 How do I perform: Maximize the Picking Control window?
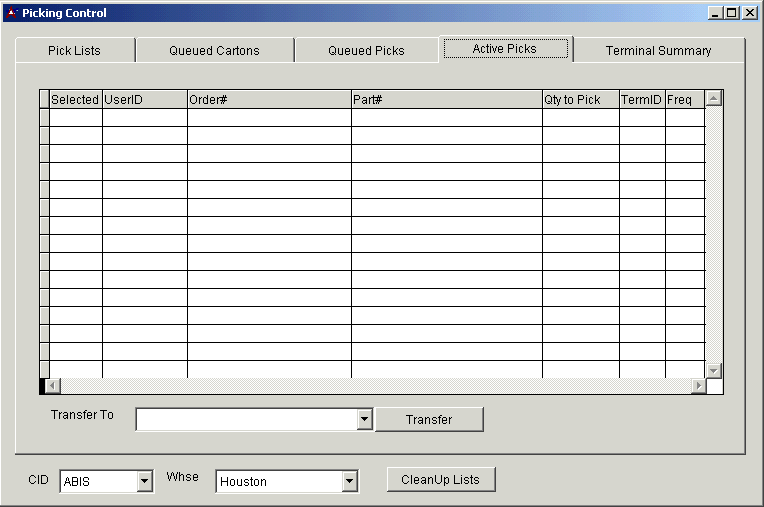tap(732, 13)
